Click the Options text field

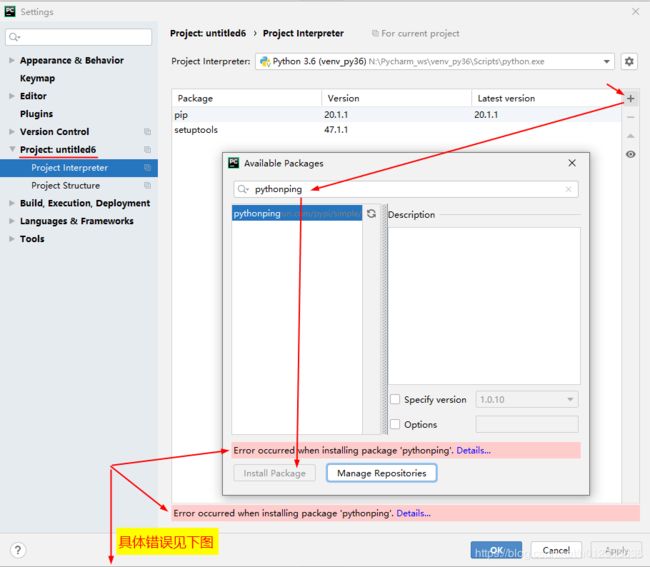point(527,424)
